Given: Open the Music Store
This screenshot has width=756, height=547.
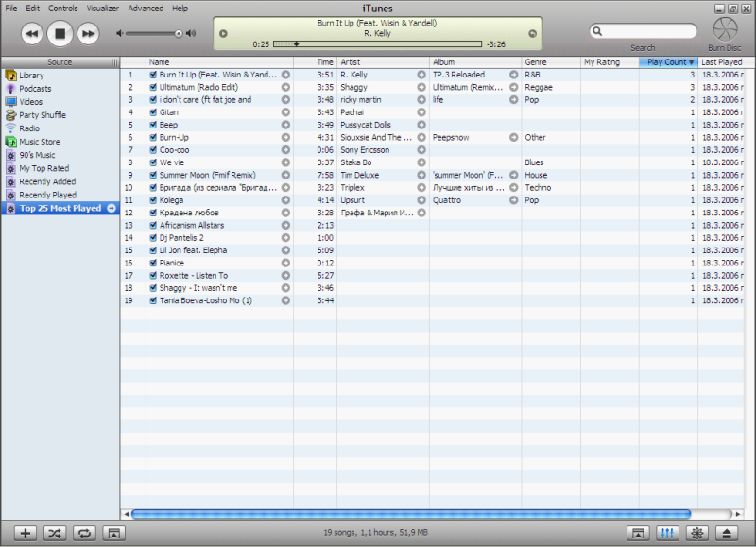Looking at the screenshot, I should tap(40, 142).
